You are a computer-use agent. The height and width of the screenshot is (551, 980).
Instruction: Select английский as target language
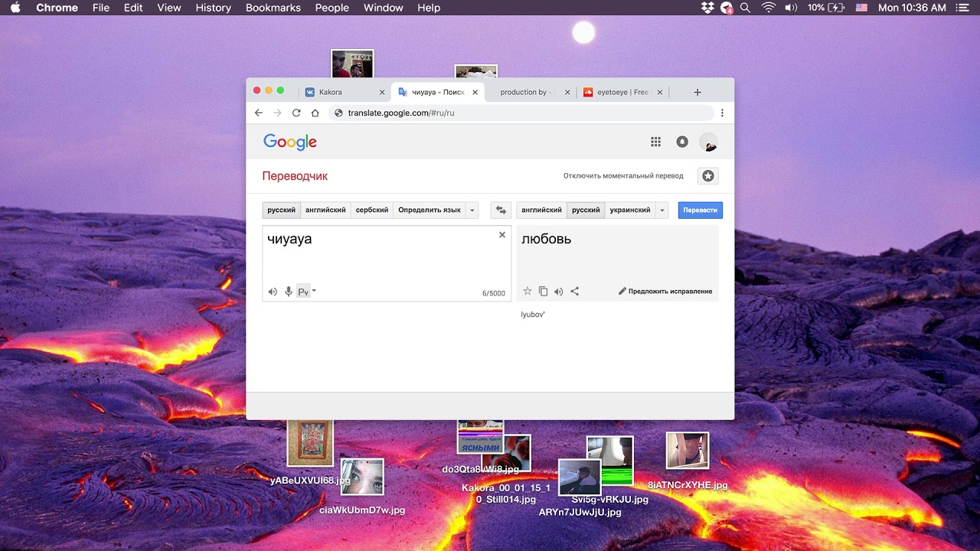541,210
